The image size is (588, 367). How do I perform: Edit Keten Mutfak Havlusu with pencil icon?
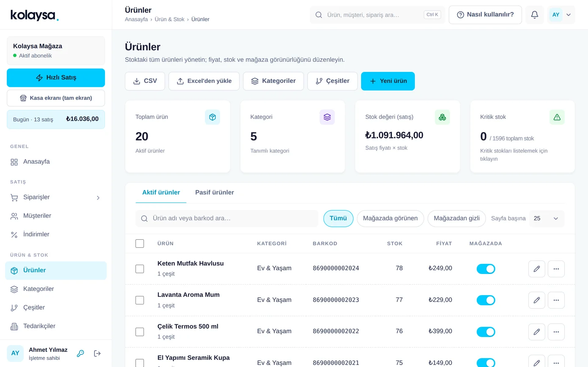(537, 269)
